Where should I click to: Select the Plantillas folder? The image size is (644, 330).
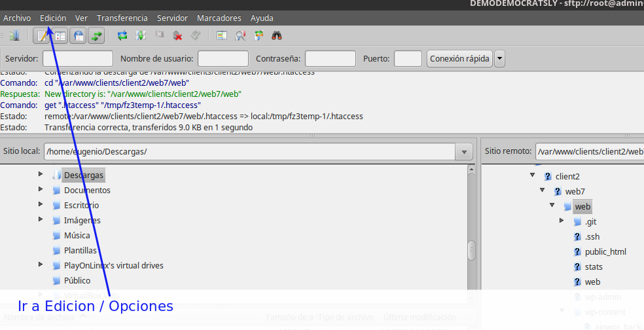(x=80, y=250)
